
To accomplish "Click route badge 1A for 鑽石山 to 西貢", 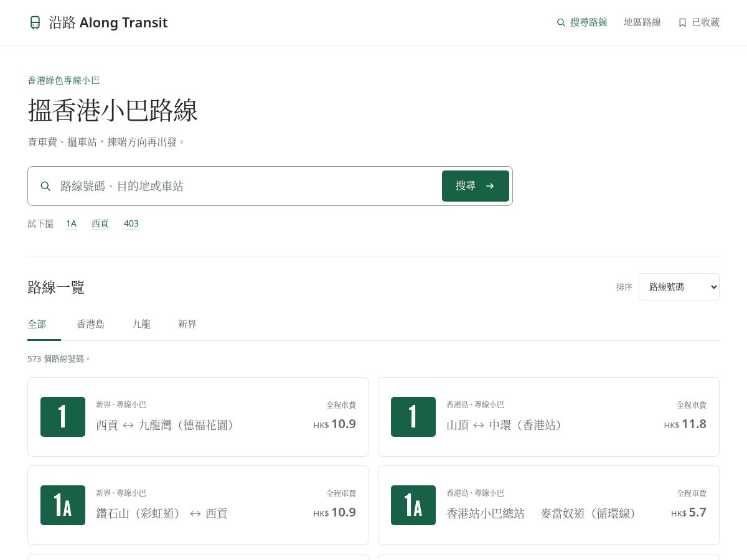I will [x=63, y=505].
